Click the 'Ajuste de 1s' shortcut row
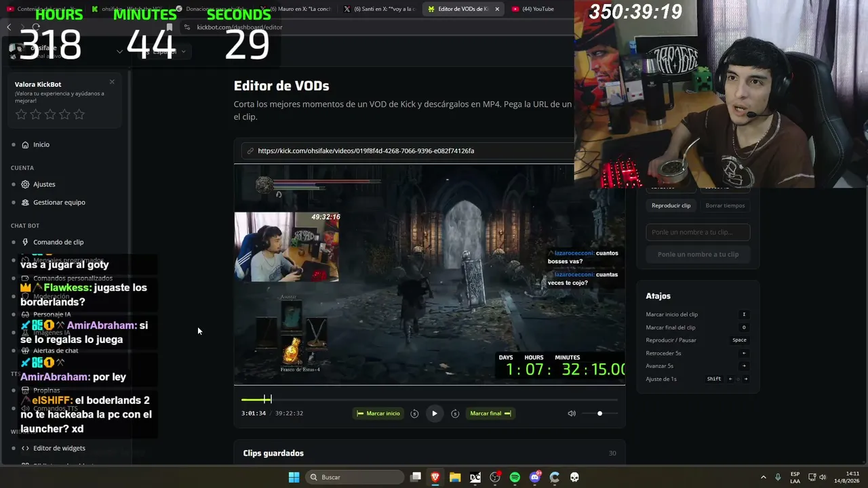The image size is (868, 488). pos(698,379)
